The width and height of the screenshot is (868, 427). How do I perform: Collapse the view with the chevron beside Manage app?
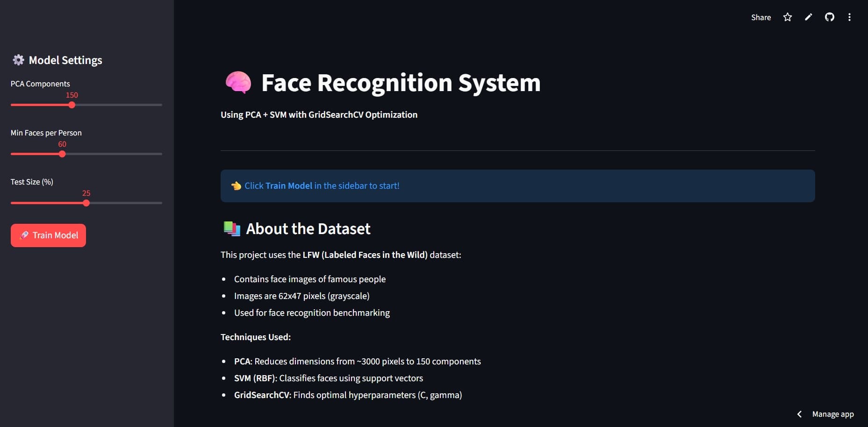799,414
